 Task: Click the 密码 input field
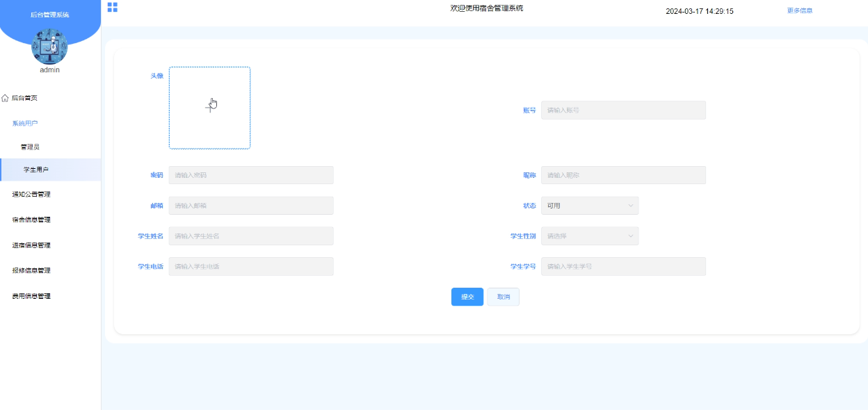click(251, 175)
